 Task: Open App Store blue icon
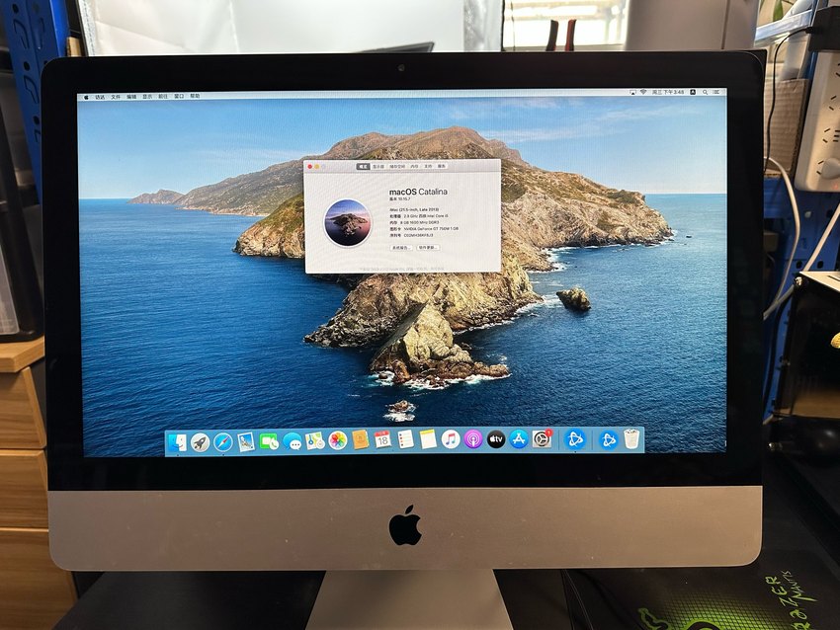[x=519, y=439]
